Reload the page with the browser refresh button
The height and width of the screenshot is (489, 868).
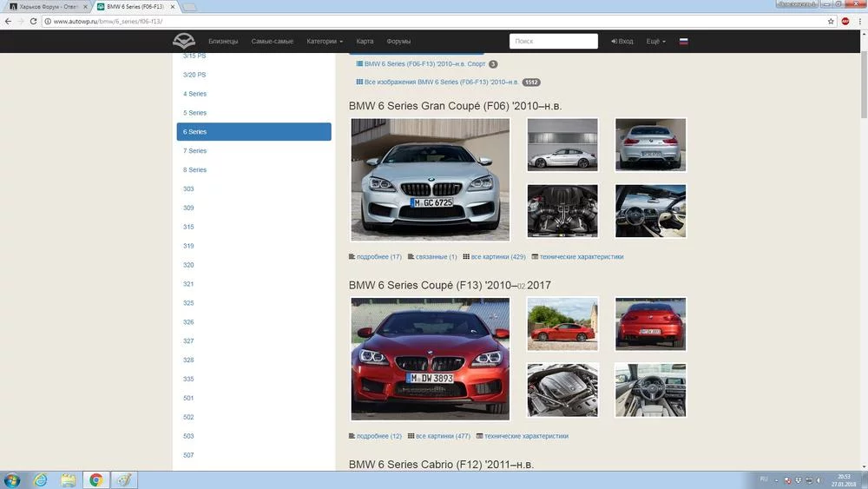coord(34,21)
